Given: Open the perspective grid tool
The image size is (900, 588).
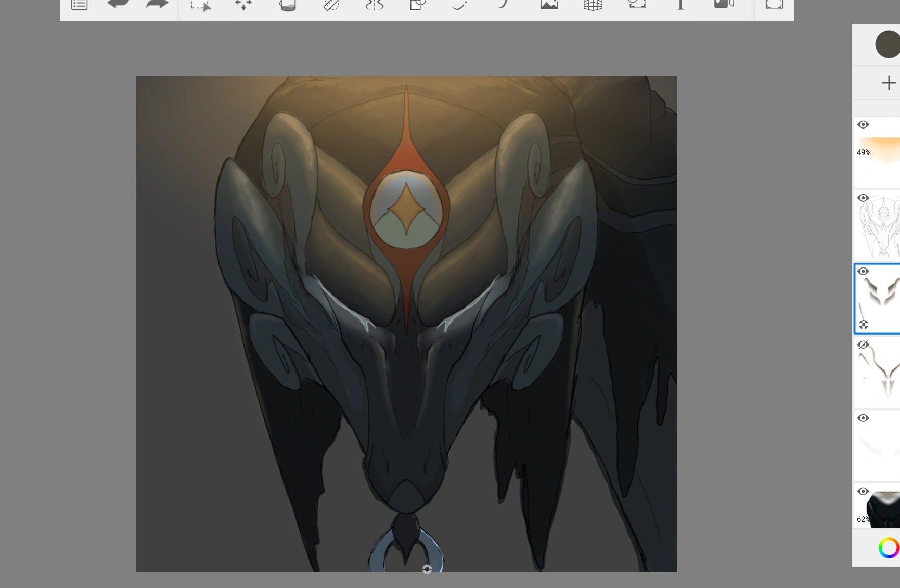Looking at the screenshot, I should tap(593, 5).
